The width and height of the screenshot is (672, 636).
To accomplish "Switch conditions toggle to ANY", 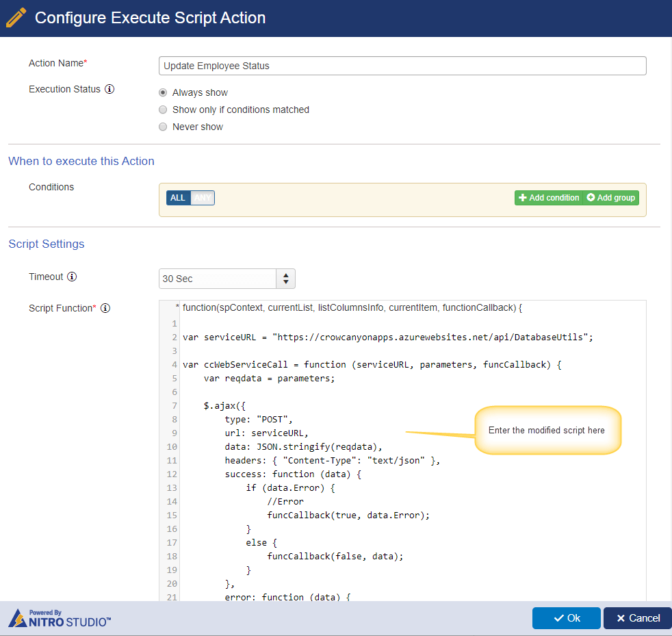I will (x=203, y=198).
